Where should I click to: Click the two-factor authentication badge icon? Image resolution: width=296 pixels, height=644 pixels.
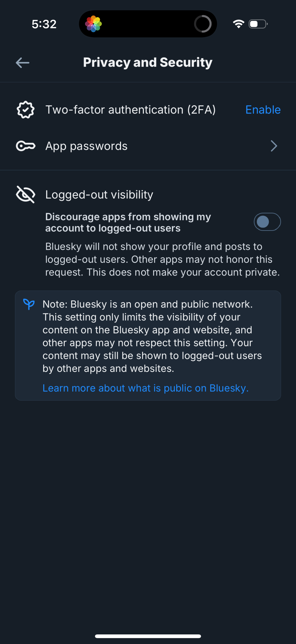pyautogui.click(x=25, y=109)
